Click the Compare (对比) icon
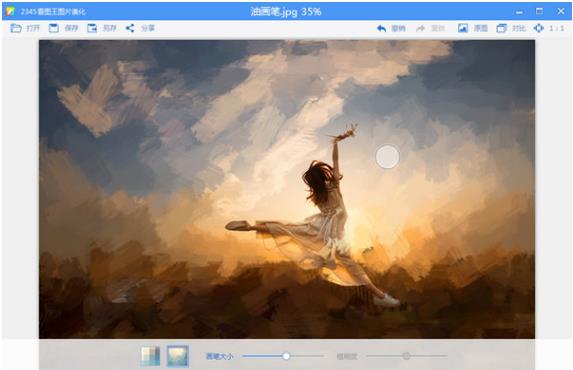The height and width of the screenshot is (370, 573). pyautogui.click(x=501, y=28)
